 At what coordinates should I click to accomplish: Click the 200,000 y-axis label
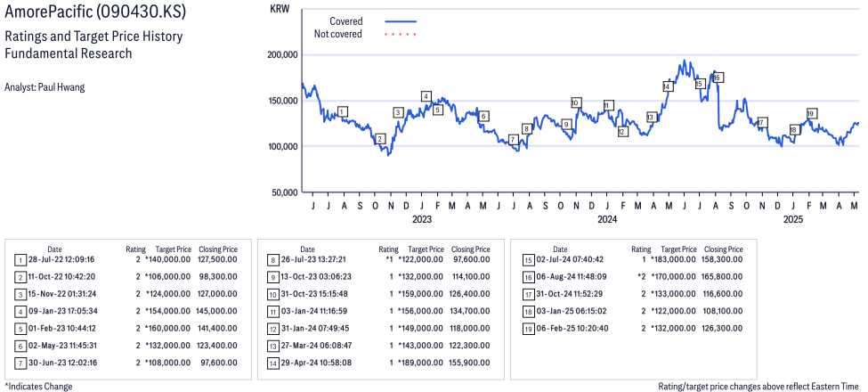pyautogui.click(x=283, y=55)
